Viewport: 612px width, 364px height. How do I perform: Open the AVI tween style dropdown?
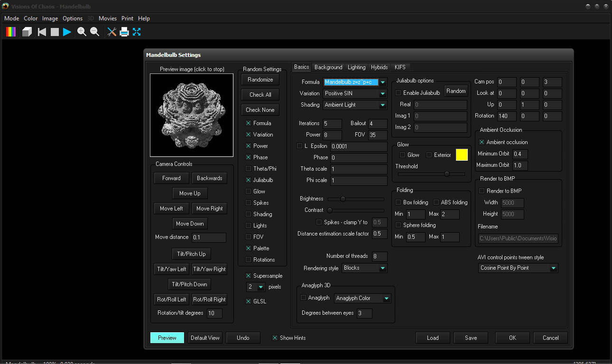coord(519,268)
